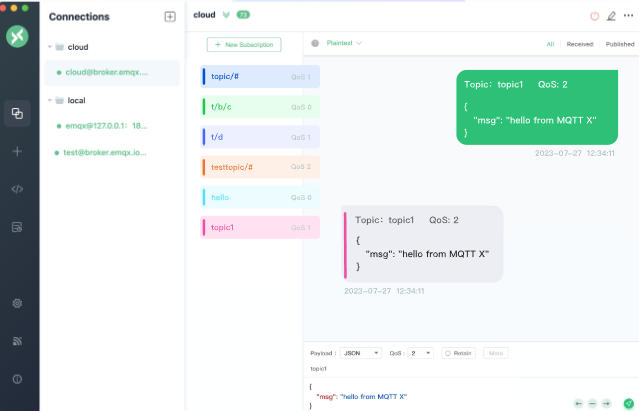The image size is (639, 411).
Task: Click the next message right arrow icon
Action: coord(606,403)
